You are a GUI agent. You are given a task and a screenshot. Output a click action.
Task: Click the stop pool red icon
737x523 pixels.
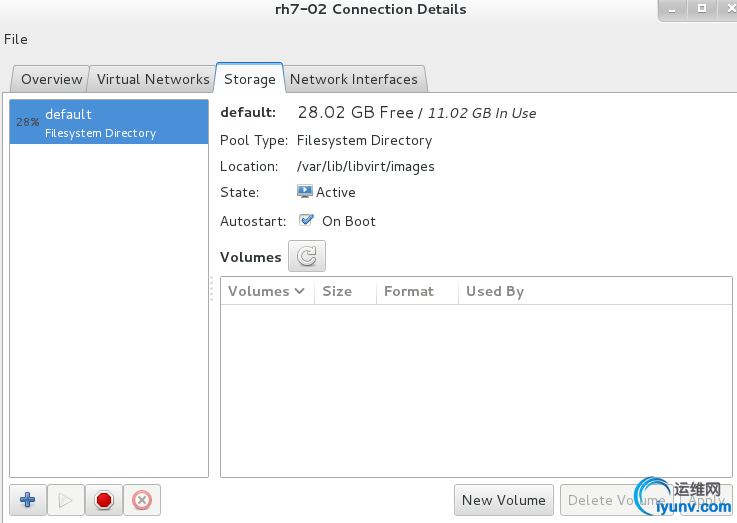(103, 500)
